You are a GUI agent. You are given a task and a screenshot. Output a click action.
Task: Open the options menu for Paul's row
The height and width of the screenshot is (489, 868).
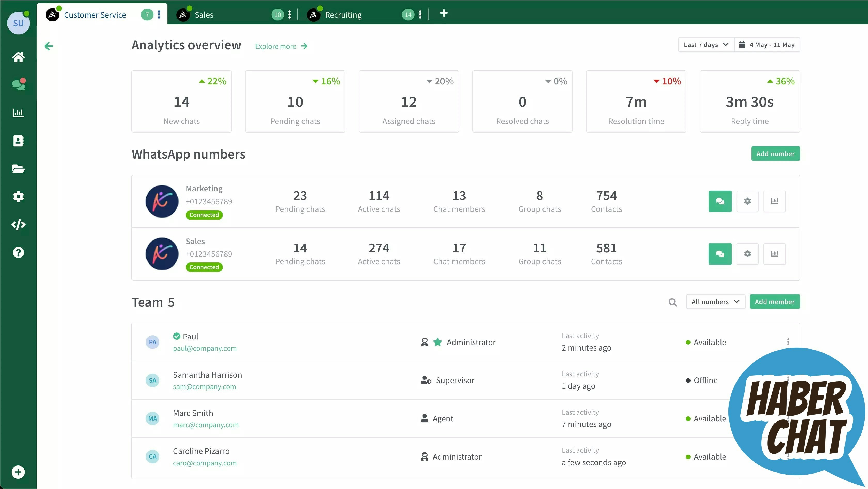788,342
